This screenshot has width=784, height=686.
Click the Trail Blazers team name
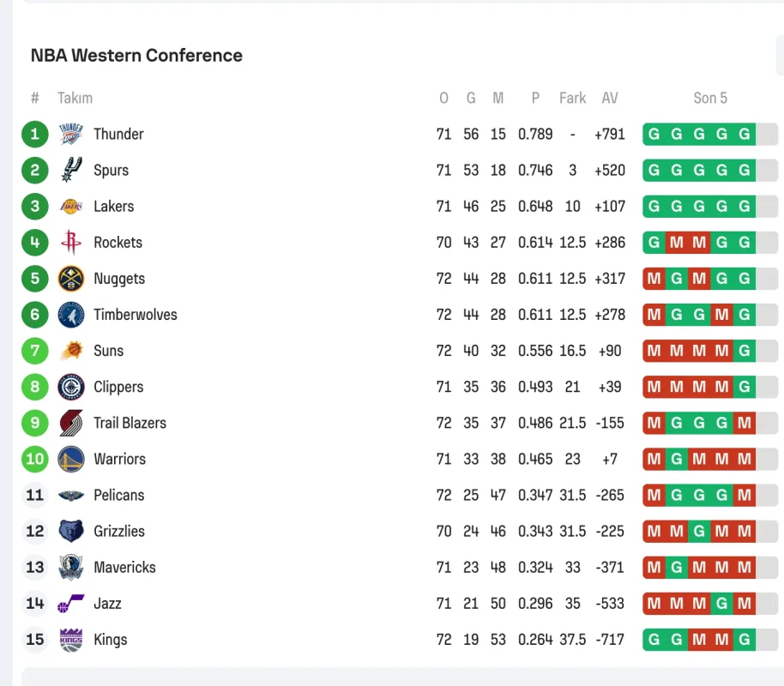[129, 423]
